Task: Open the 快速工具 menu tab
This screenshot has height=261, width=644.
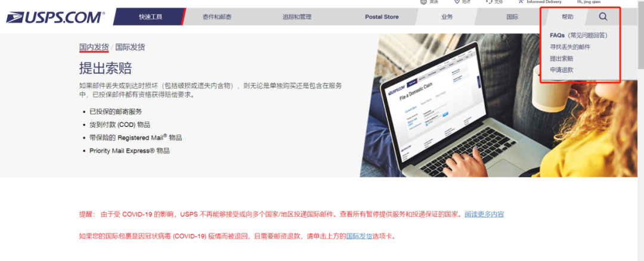Action: tap(150, 17)
